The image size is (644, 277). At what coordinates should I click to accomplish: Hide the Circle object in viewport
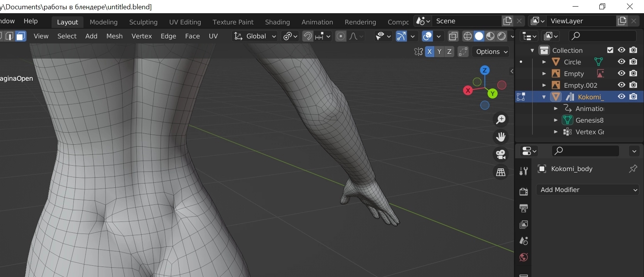coord(621,62)
